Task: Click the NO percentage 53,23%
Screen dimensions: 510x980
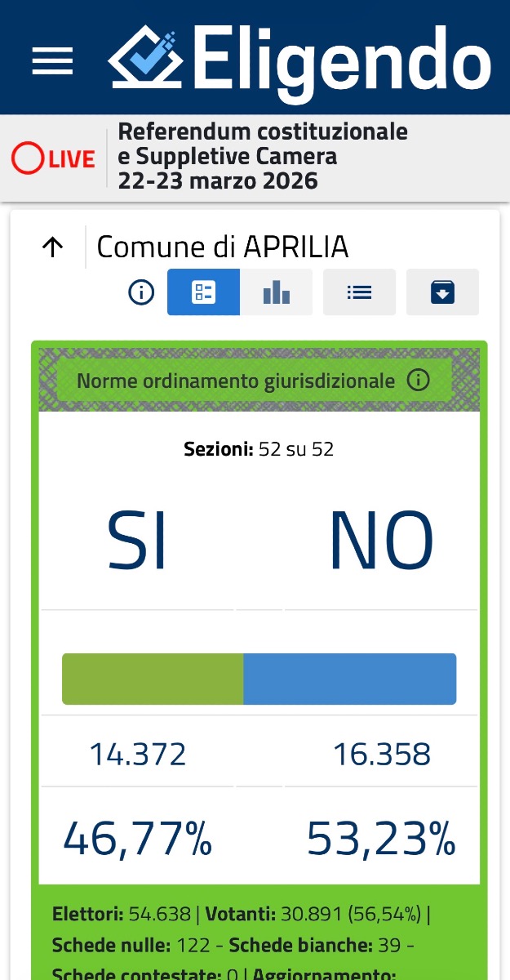Action: pos(380,839)
